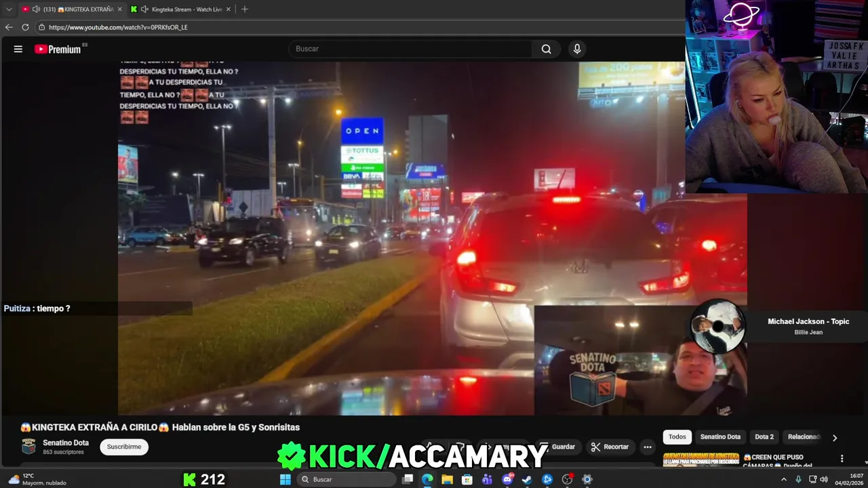This screenshot has height=488, width=868.
Task: Open Microsoft Edge from taskbar
Action: [x=427, y=479]
